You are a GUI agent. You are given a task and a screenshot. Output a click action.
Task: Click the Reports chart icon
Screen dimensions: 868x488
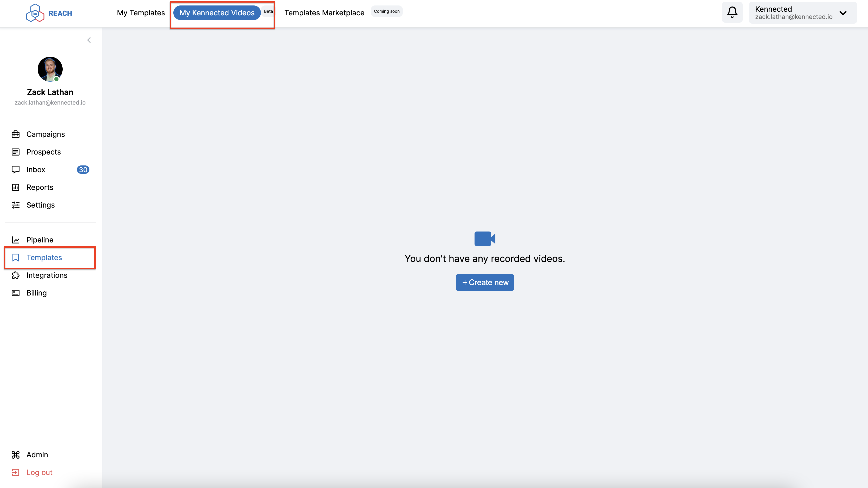tap(16, 188)
